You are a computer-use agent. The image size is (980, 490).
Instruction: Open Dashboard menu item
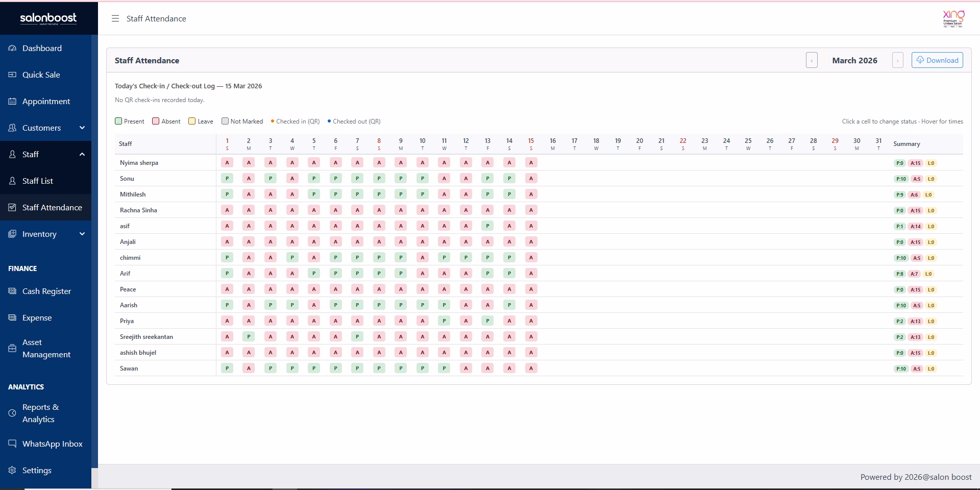pos(45,48)
